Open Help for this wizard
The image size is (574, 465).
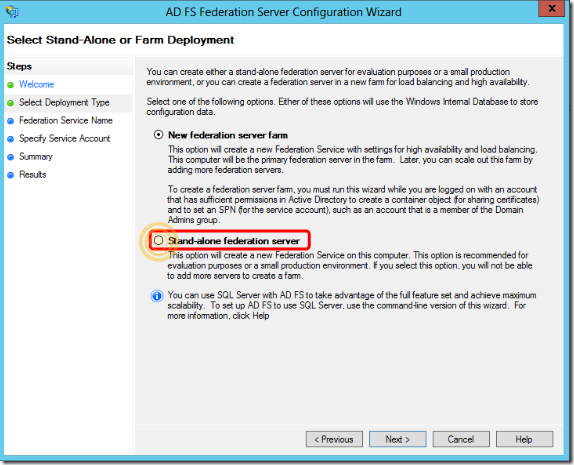click(x=524, y=439)
